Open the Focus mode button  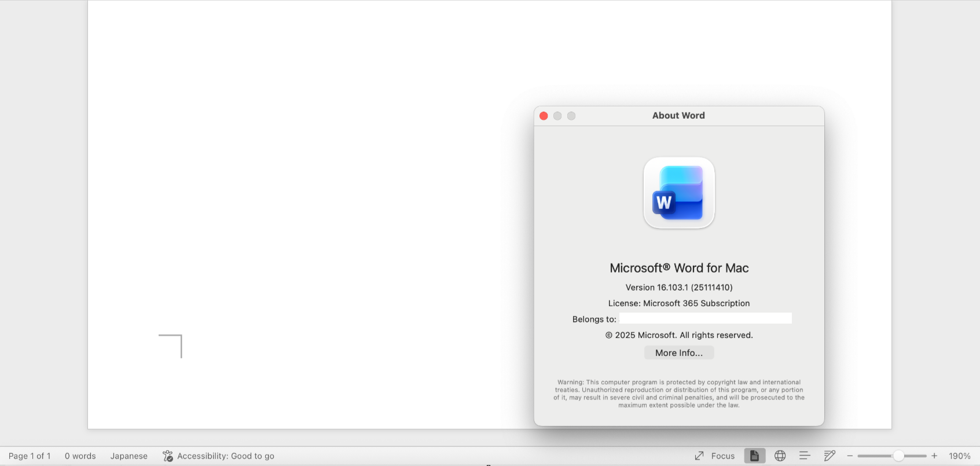pyautogui.click(x=715, y=456)
